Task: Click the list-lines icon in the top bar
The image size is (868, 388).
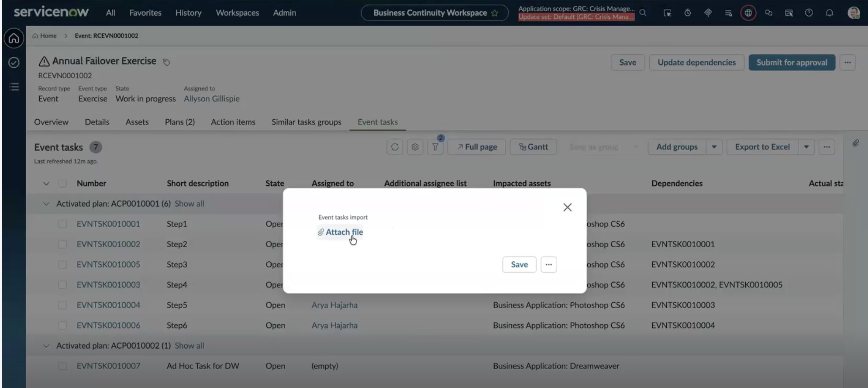Action: pos(728,13)
